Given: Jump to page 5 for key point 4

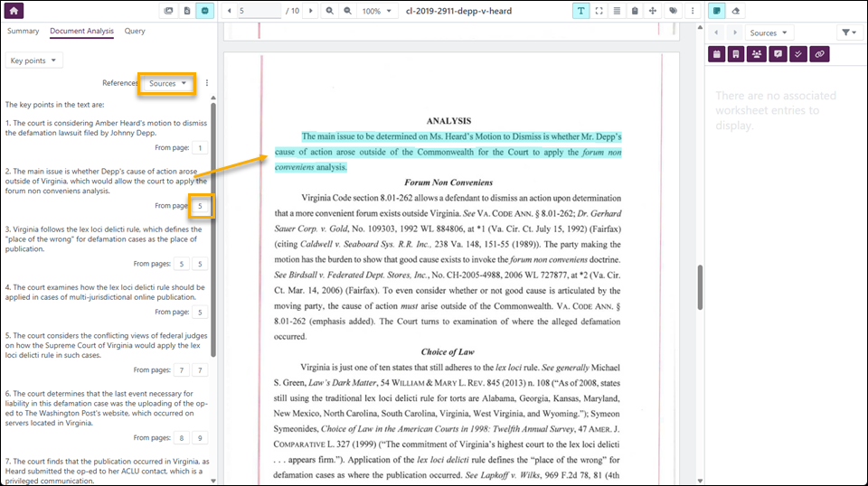Looking at the screenshot, I should click(x=200, y=312).
